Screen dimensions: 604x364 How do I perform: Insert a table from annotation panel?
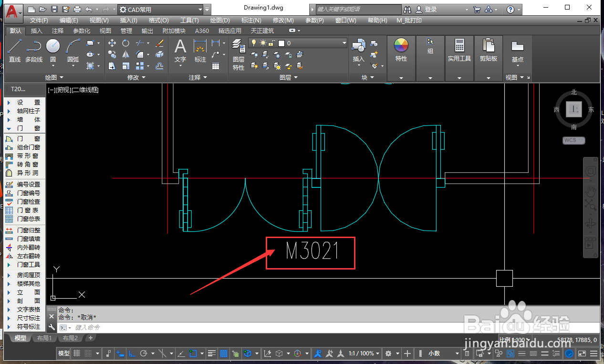tap(216, 66)
